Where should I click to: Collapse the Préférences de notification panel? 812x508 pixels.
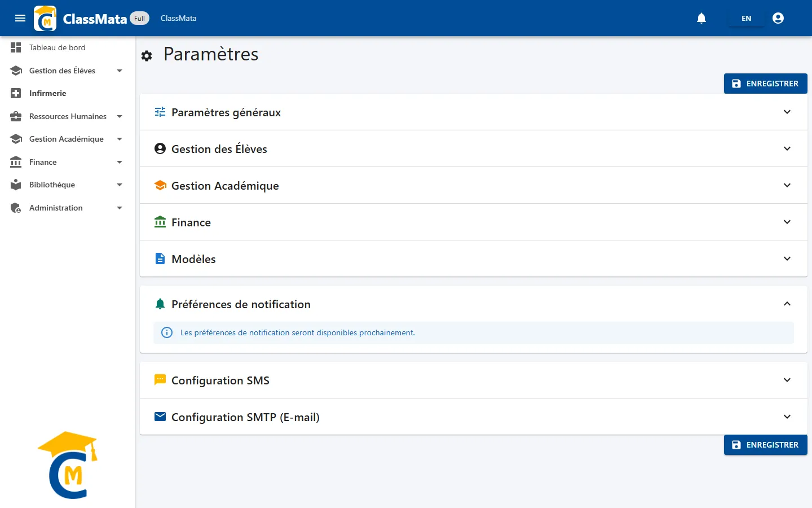click(787, 304)
